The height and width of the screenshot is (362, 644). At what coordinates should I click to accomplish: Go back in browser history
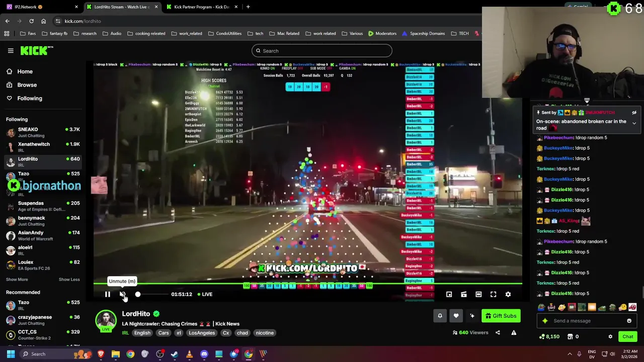[7, 21]
